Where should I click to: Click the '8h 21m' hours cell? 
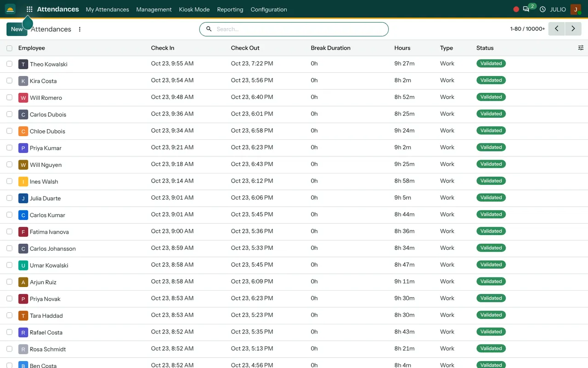pyautogui.click(x=404, y=349)
